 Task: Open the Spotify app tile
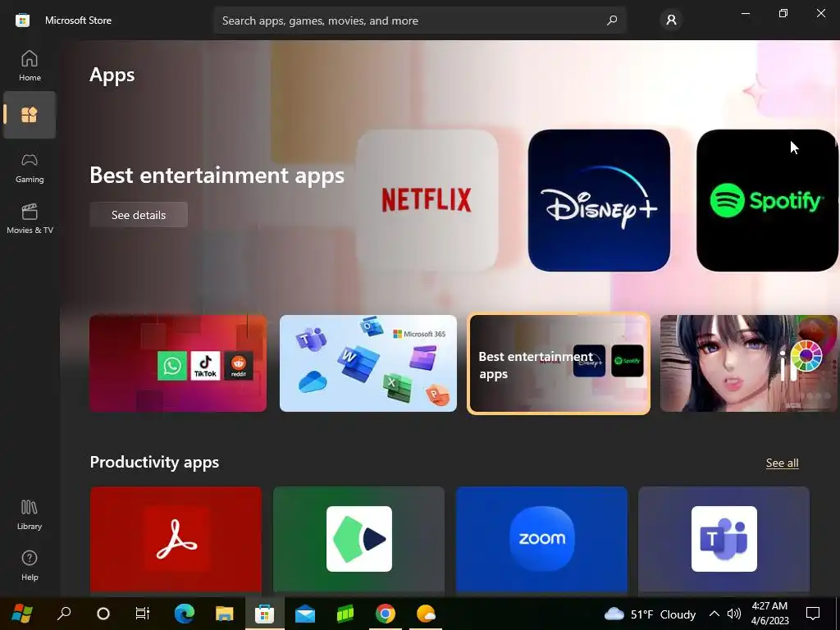tap(767, 200)
